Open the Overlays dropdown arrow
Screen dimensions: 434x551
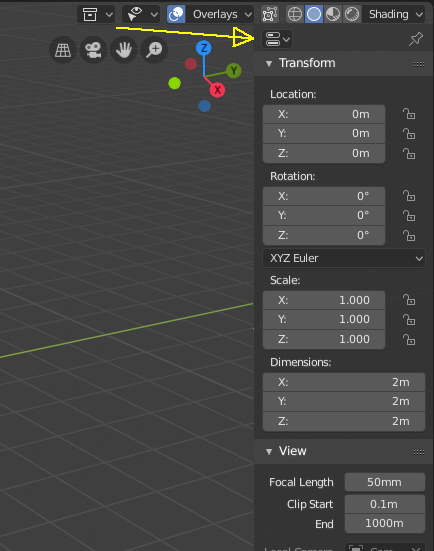coord(248,14)
